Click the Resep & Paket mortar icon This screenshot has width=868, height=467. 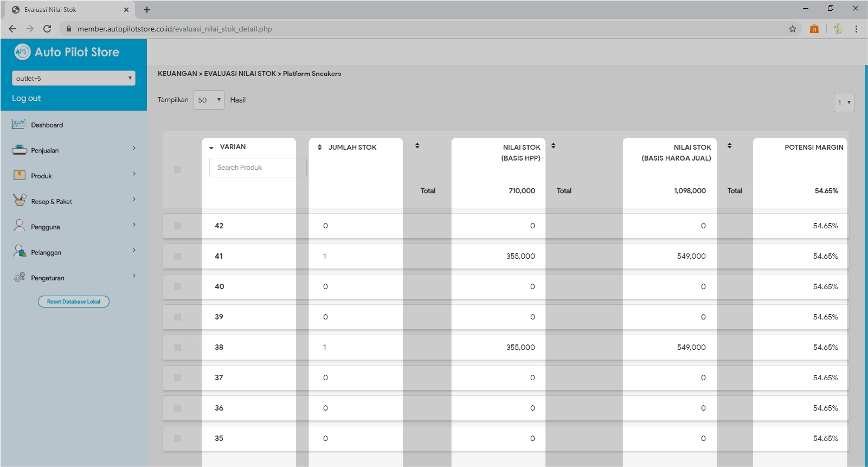tap(19, 200)
